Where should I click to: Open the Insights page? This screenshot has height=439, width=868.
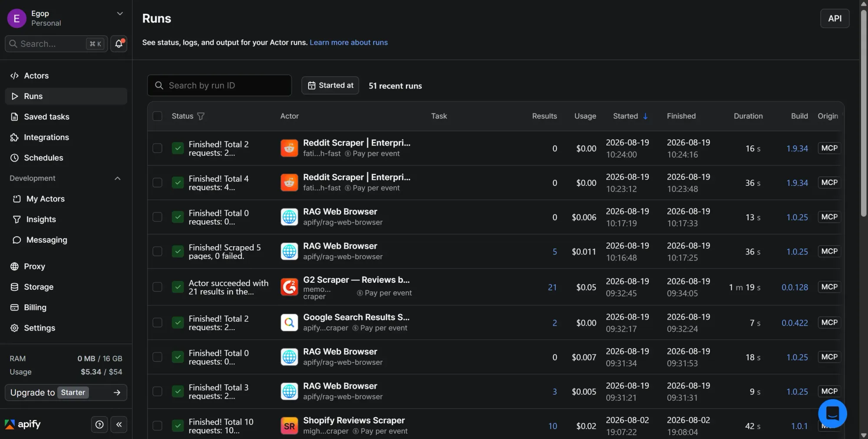[66, 219]
